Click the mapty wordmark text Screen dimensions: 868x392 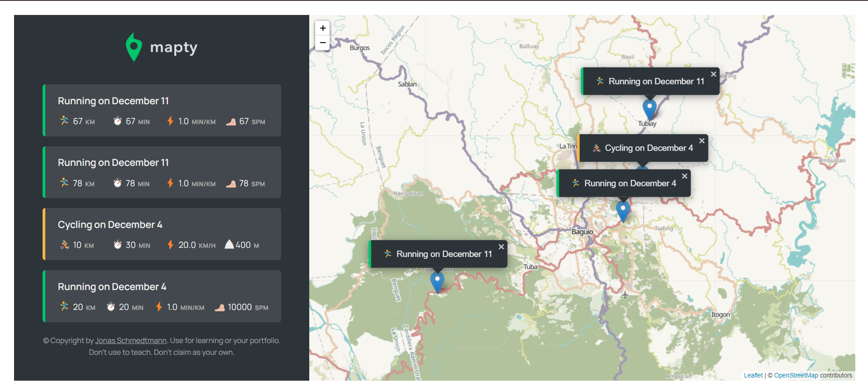[x=173, y=48]
